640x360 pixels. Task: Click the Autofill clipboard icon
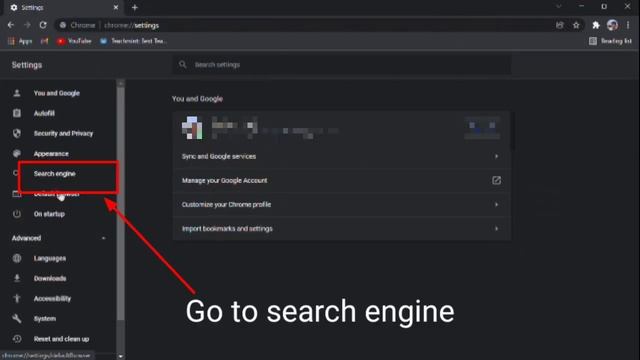17,113
